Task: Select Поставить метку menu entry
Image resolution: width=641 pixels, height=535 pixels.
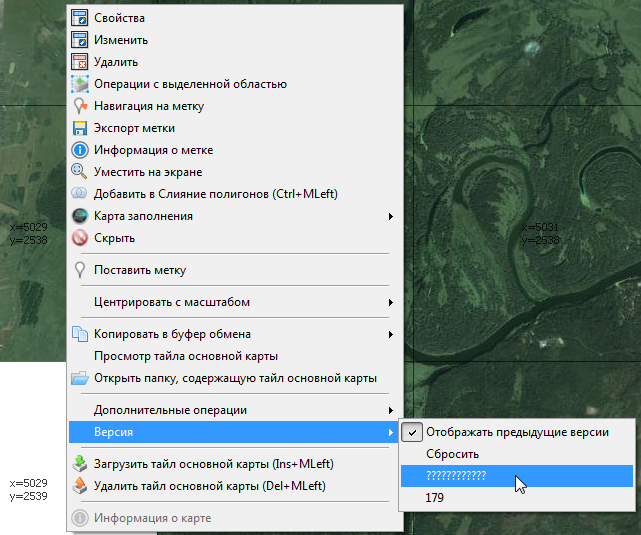Action: [x=139, y=270]
